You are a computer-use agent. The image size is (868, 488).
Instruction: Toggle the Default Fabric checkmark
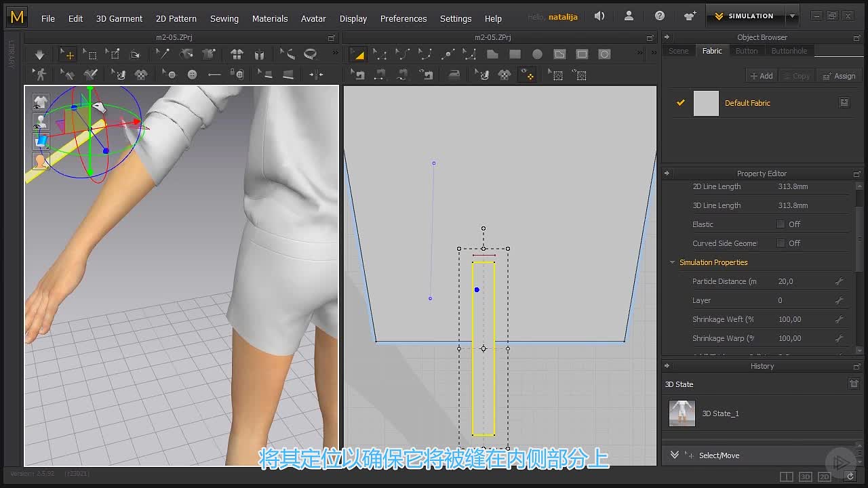[x=681, y=103]
